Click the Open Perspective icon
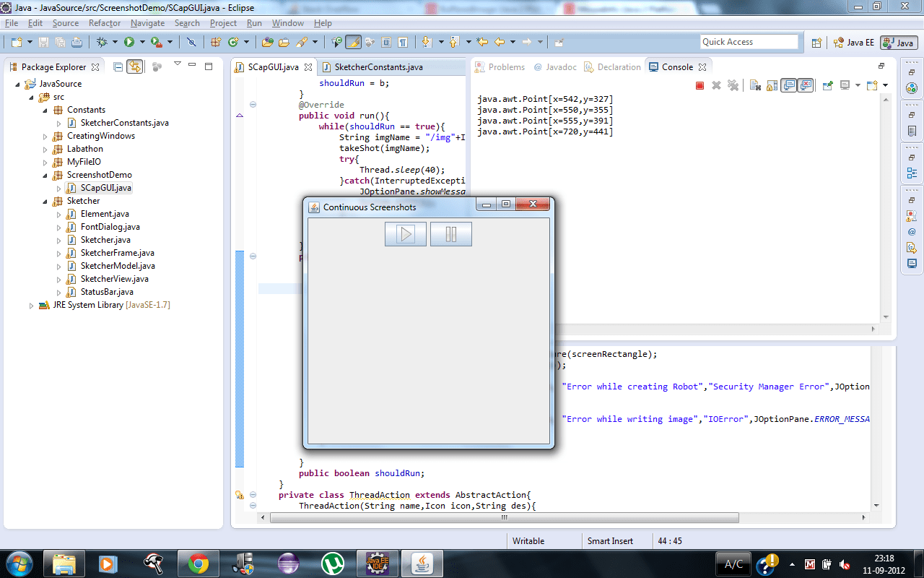Screen dimensions: 924x578 (x=816, y=43)
